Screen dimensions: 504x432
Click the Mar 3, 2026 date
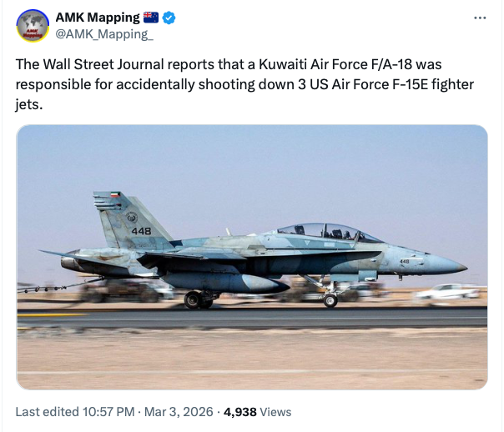(171, 412)
